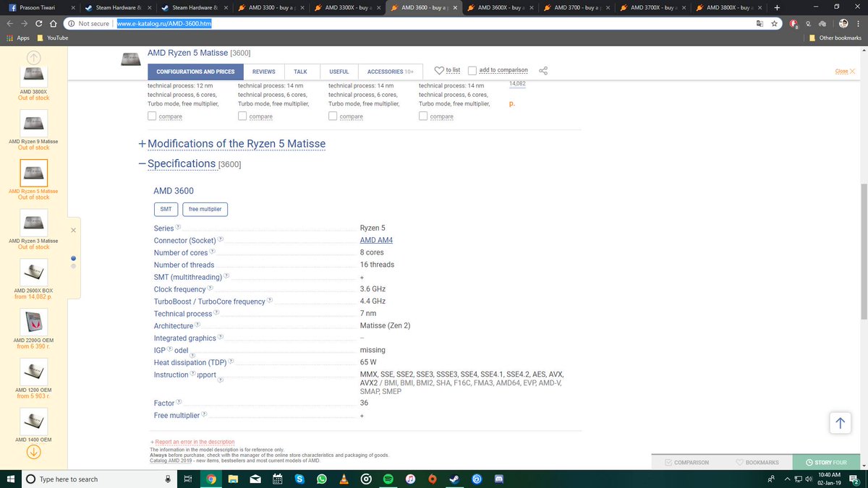This screenshot has height=488, width=868.
Task: Open Spotify from the taskbar
Action: tap(388, 479)
